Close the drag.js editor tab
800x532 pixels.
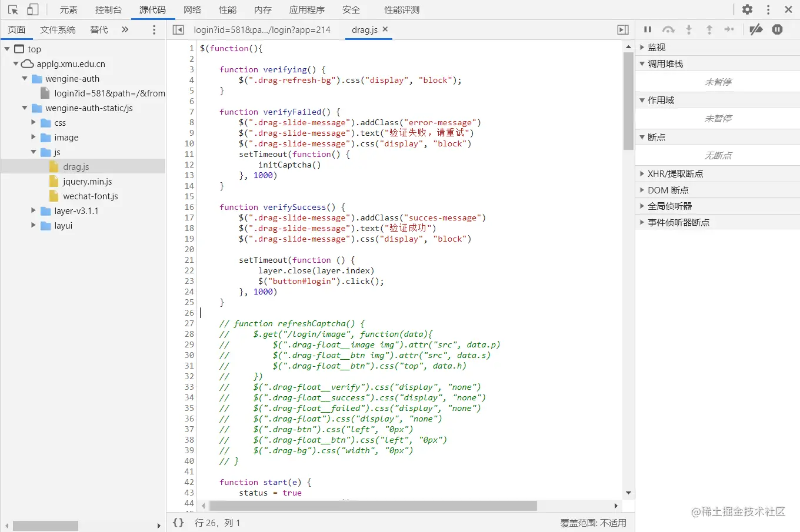point(385,29)
